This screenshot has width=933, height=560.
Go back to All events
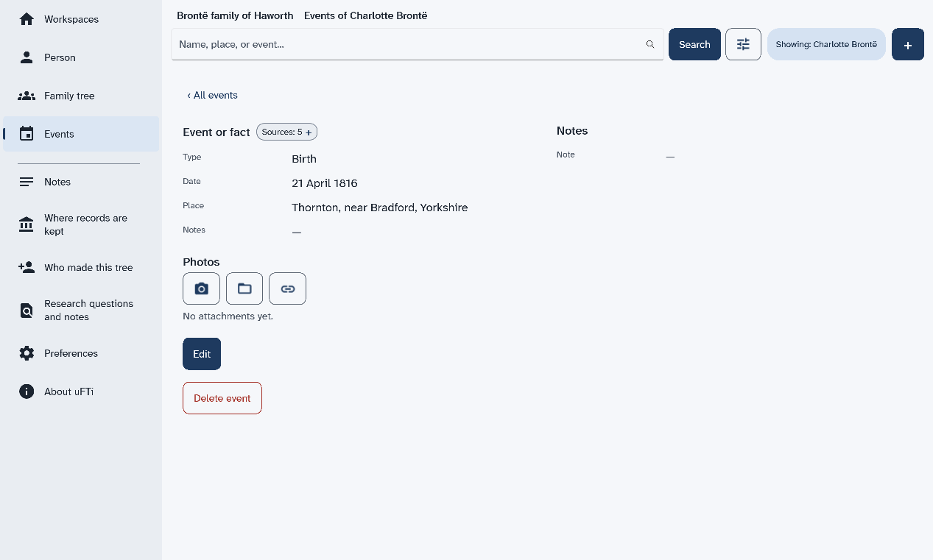coord(212,95)
